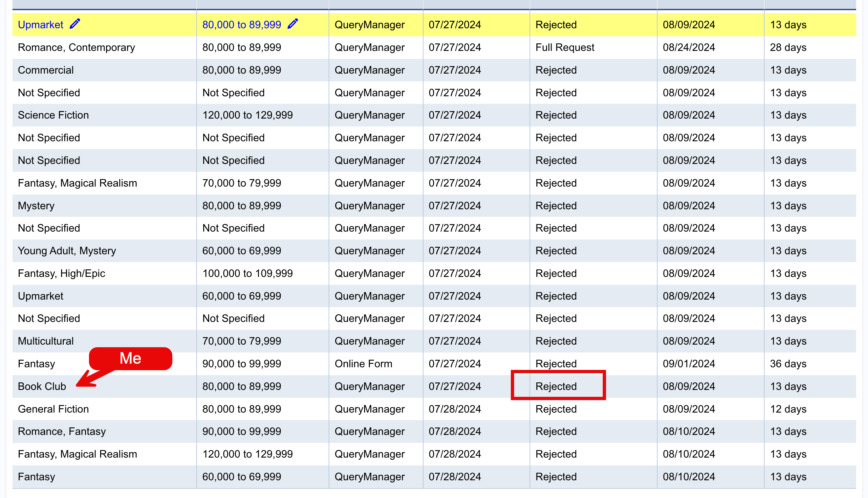
Task: Open the blue 80,000 to 89,999 link
Action: click(x=242, y=25)
